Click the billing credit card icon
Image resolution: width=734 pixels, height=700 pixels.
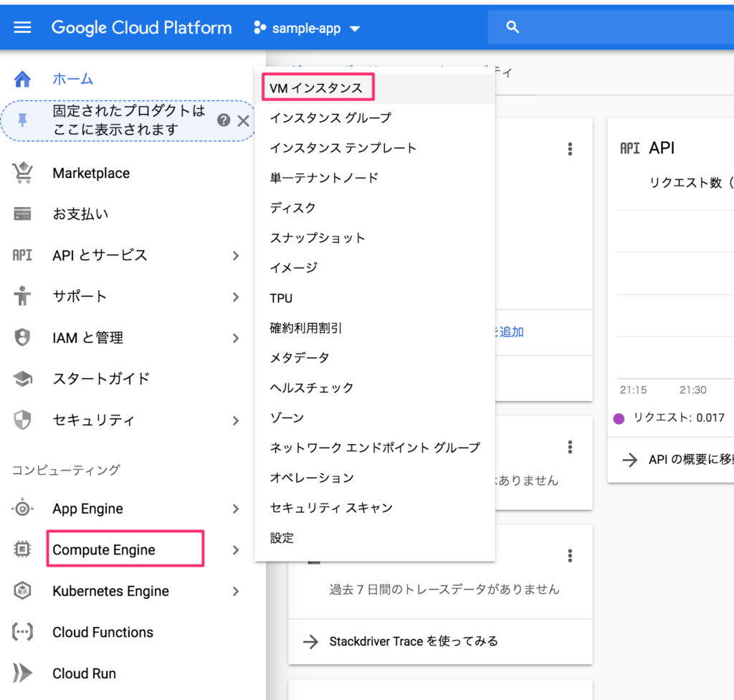pyautogui.click(x=22, y=214)
